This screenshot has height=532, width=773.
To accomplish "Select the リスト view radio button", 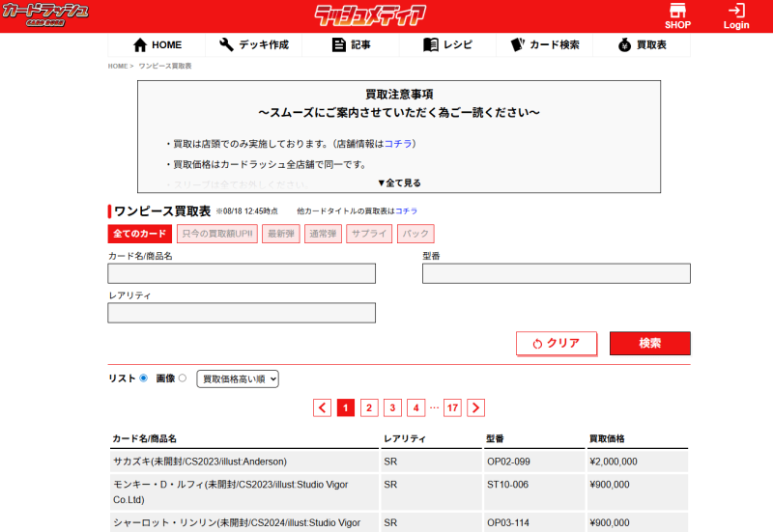I will pyautogui.click(x=143, y=378).
